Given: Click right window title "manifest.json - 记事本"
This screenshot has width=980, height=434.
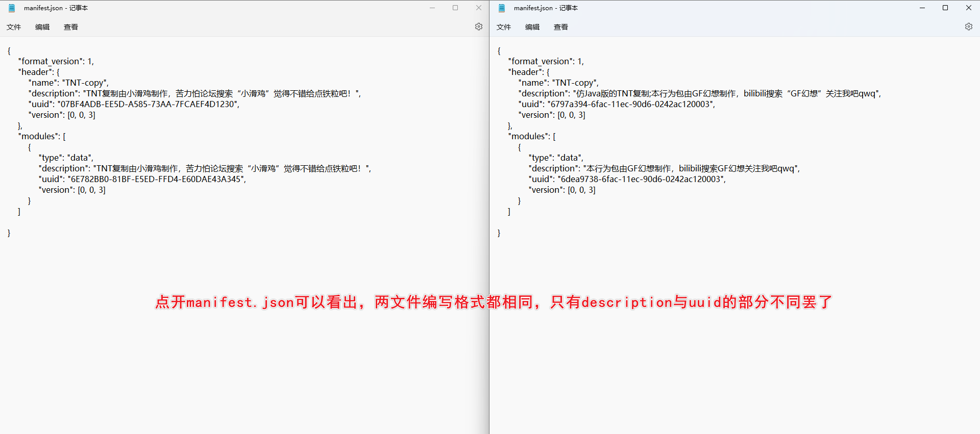Looking at the screenshot, I should 546,8.
